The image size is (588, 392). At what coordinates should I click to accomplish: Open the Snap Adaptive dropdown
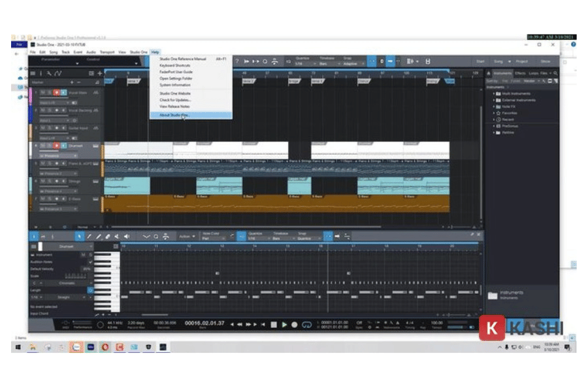[351, 64]
